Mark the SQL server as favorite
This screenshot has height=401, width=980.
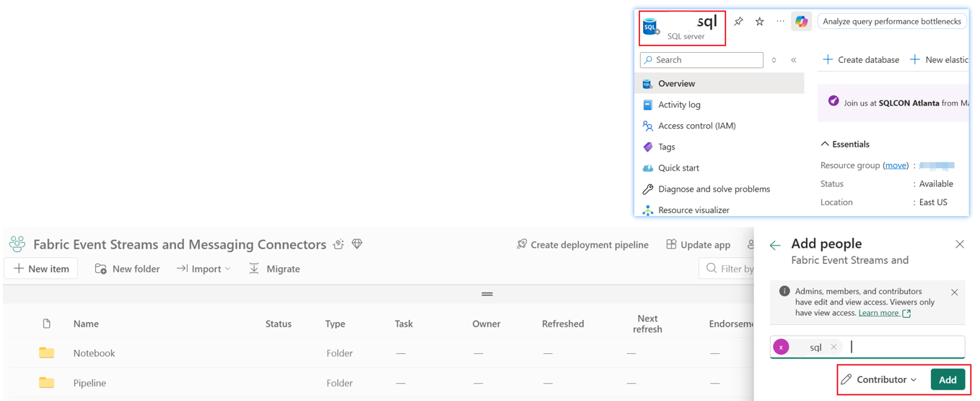click(x=759, y=22)
